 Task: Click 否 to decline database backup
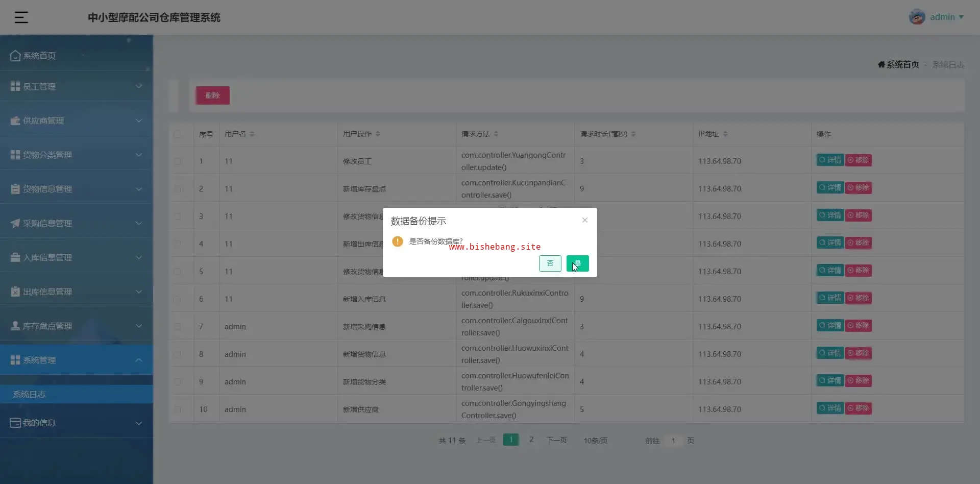(x=550, y=263)
